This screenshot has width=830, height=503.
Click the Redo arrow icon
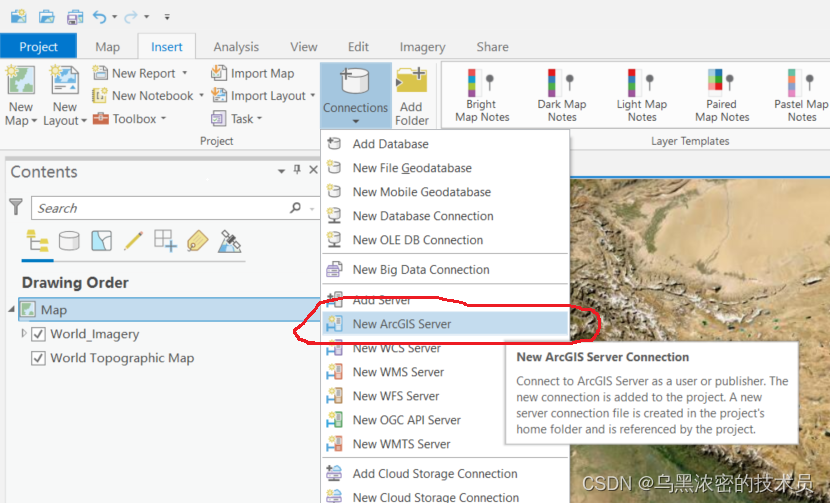tap(130, 17)
